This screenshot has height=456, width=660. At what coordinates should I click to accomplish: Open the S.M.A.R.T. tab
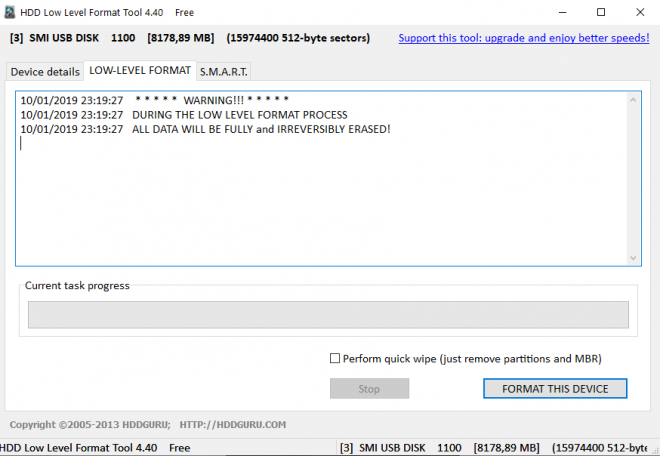pos(224,72)
